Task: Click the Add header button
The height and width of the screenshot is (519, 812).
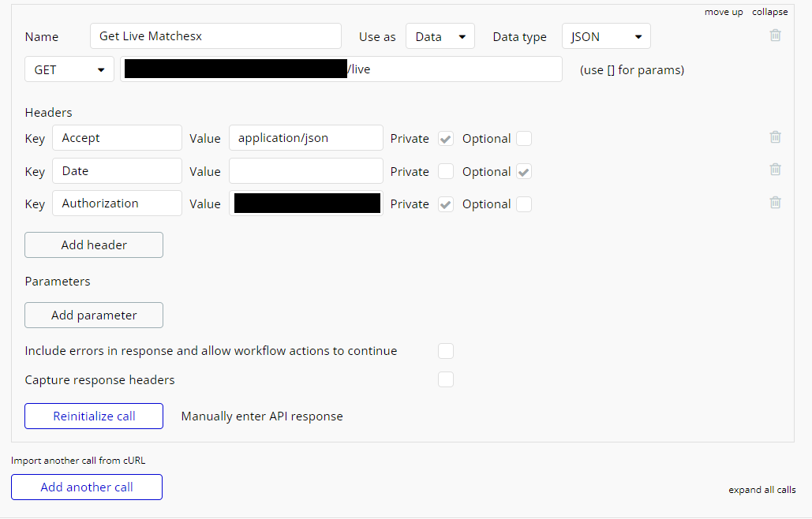Action: coord(94,245)
